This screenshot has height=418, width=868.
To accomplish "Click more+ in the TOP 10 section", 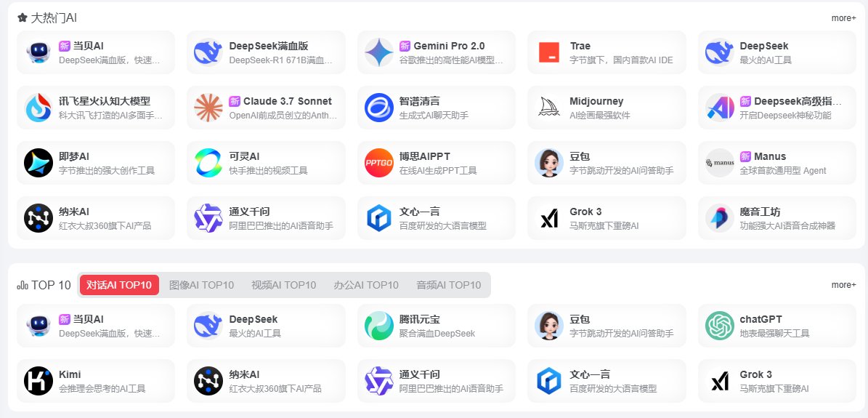I will [x=843, y=285].
